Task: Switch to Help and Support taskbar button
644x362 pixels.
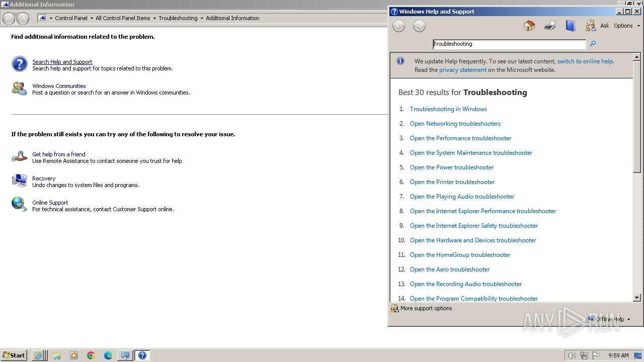Action: pos(142,355)
